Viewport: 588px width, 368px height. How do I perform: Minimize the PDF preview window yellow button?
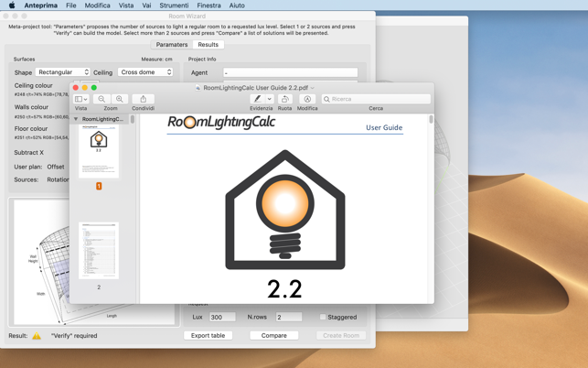pos(85,88)
